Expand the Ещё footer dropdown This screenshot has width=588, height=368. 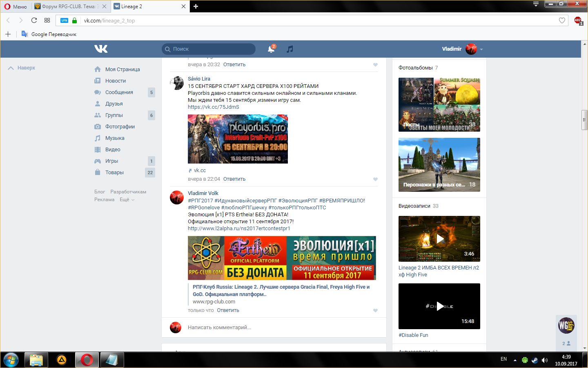click(127, 200)
